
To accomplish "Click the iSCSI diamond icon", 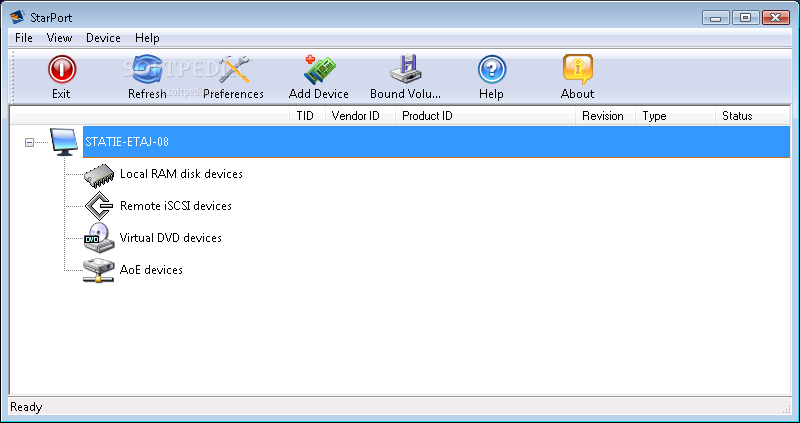I will pyautogui.click(x=98, y=206).
